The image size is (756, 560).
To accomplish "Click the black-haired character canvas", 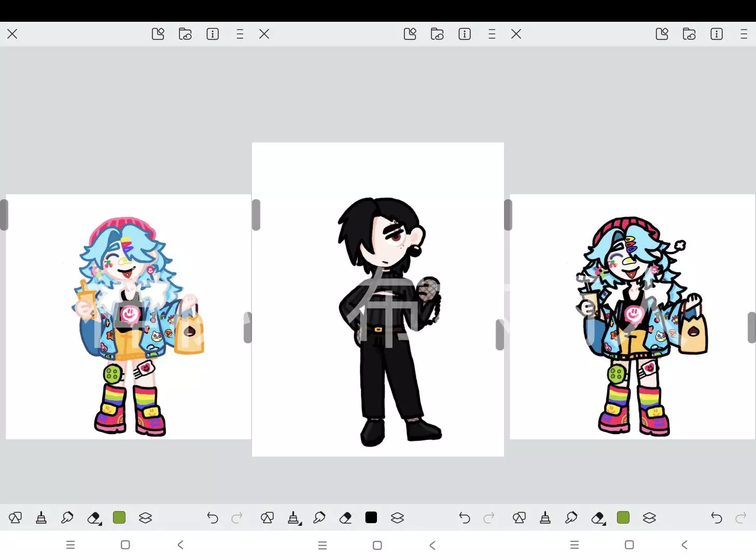I will point(378,299).
